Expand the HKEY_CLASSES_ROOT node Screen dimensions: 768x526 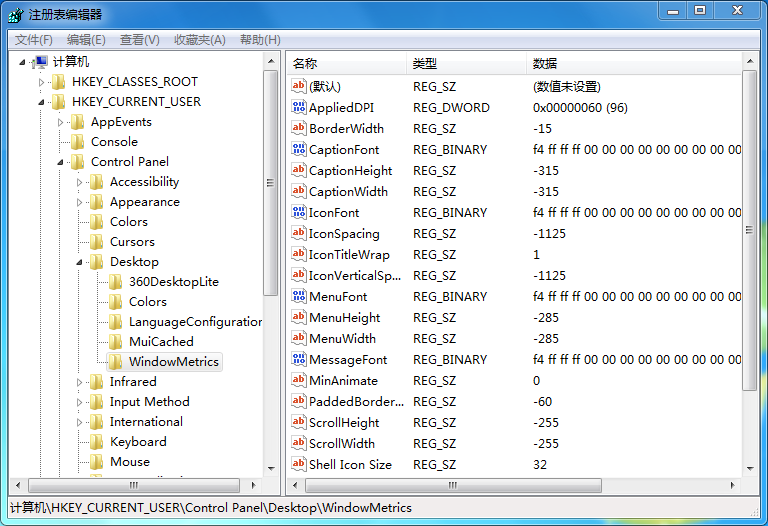(42, 82)
